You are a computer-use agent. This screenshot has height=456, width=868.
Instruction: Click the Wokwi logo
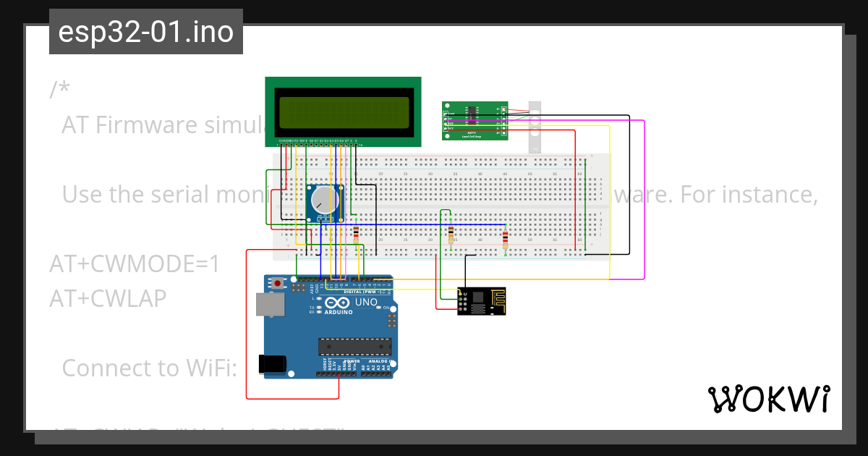[769, 399]
